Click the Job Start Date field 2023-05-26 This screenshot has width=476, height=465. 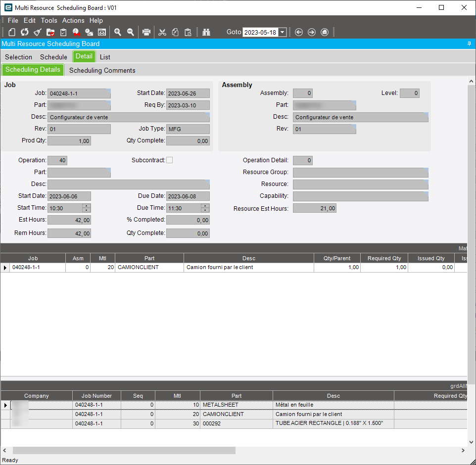[x=188, y=93]
